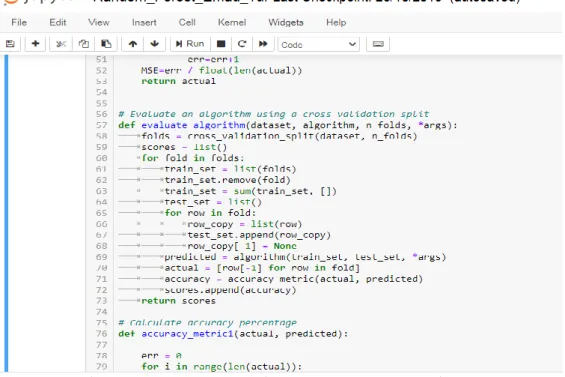Click the line 'scores.append(accuracy)'
Image resolution: width=565 pixels, height=377 pixels.
230,290
